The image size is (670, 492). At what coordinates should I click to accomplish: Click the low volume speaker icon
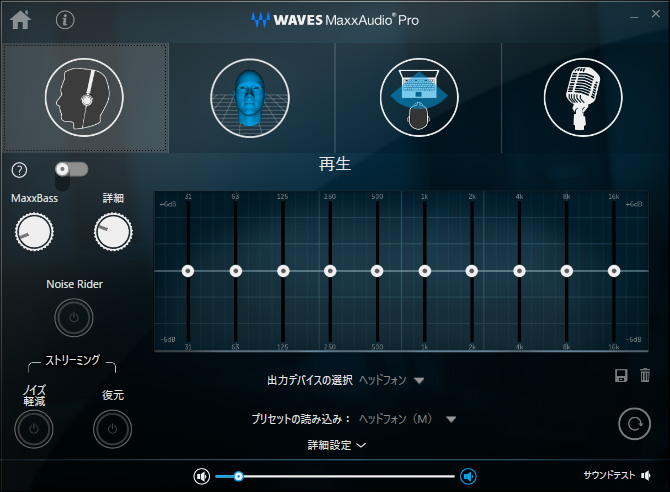pyautogui.click(x=201, y=476)
